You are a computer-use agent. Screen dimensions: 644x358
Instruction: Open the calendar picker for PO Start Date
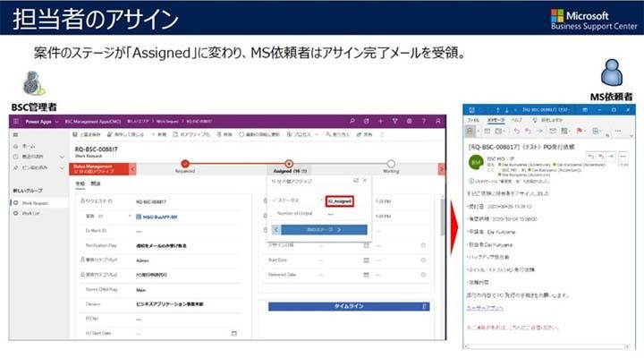234,333
